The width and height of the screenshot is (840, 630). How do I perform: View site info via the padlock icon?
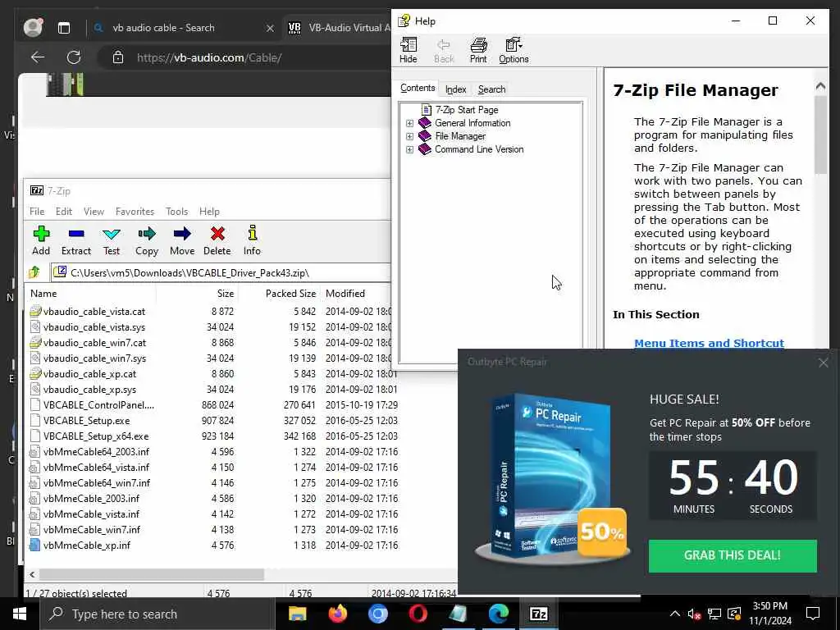[118, 57]
